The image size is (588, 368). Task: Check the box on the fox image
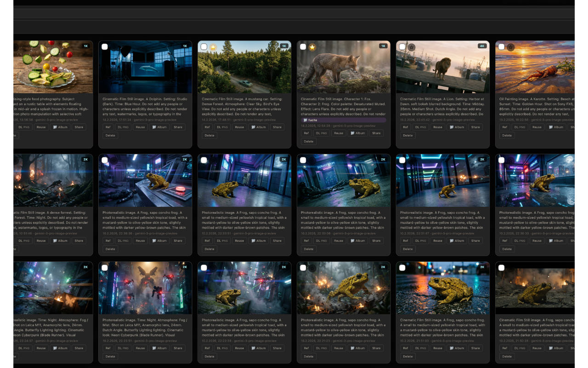click(x=303, y=46)
